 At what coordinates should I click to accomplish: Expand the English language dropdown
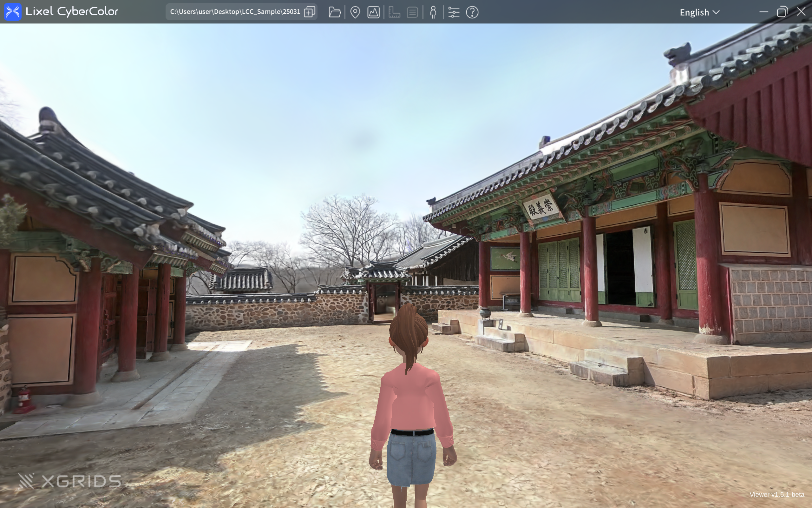pos(700,12)
